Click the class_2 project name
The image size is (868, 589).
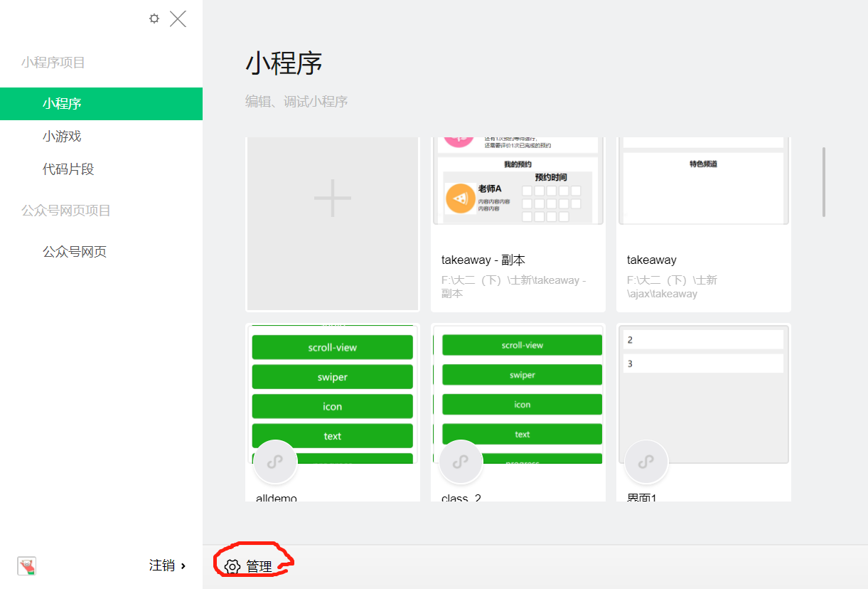click(461, 498)
